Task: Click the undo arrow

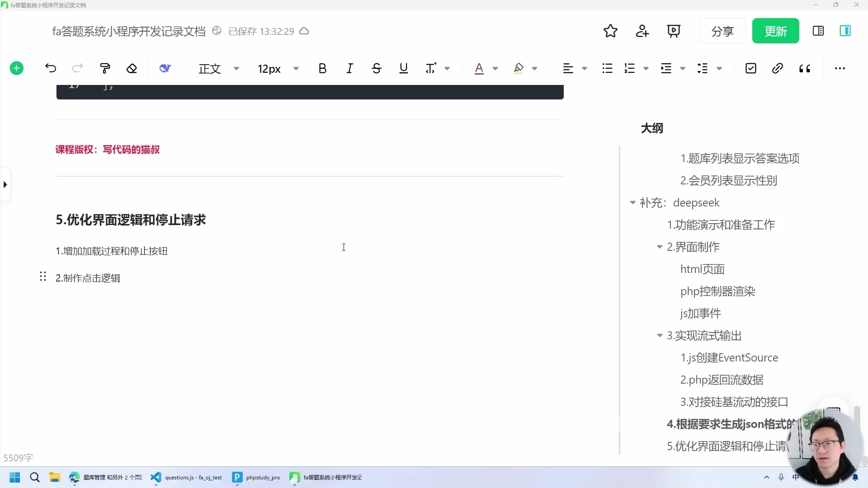Action: coord(50,68)
